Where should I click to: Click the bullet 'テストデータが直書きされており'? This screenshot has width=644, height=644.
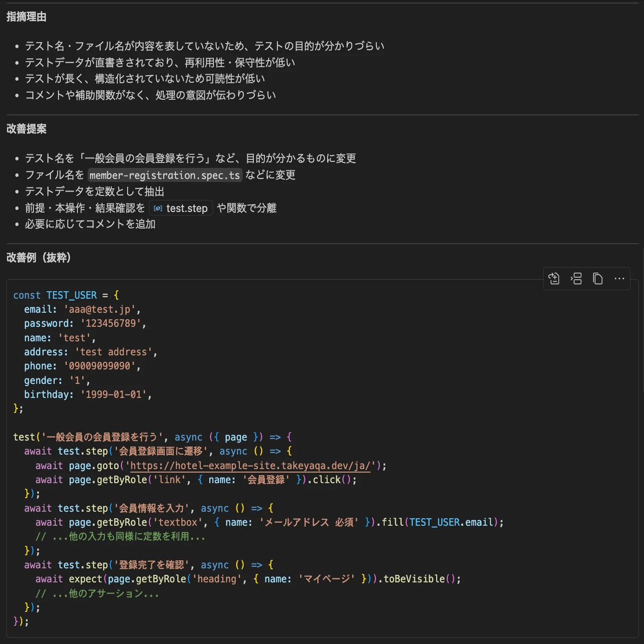160,63
